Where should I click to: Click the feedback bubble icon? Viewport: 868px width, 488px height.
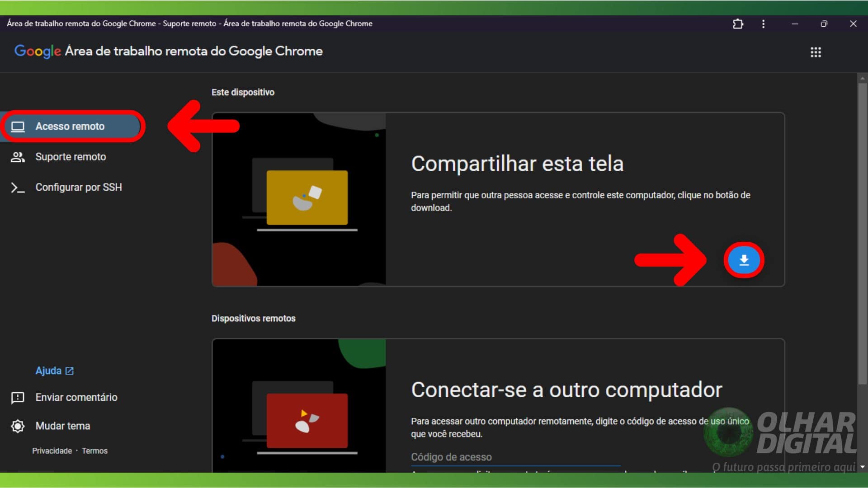[x=18, y=398]
